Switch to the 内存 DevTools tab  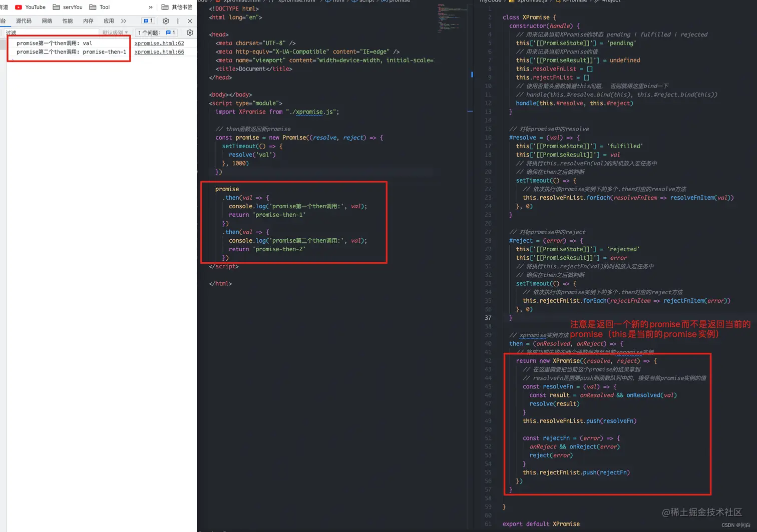88,21
